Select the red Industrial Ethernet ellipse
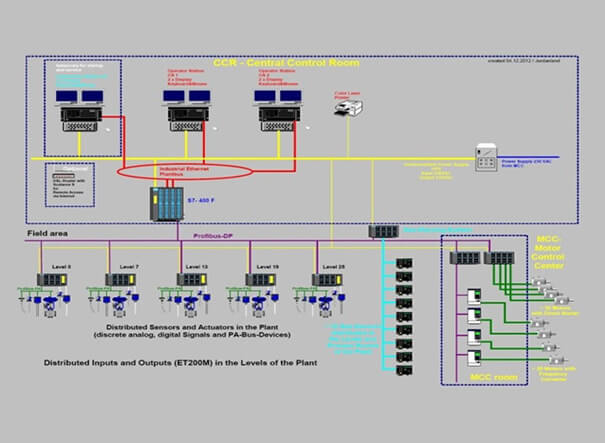 (x=185, y=172)
